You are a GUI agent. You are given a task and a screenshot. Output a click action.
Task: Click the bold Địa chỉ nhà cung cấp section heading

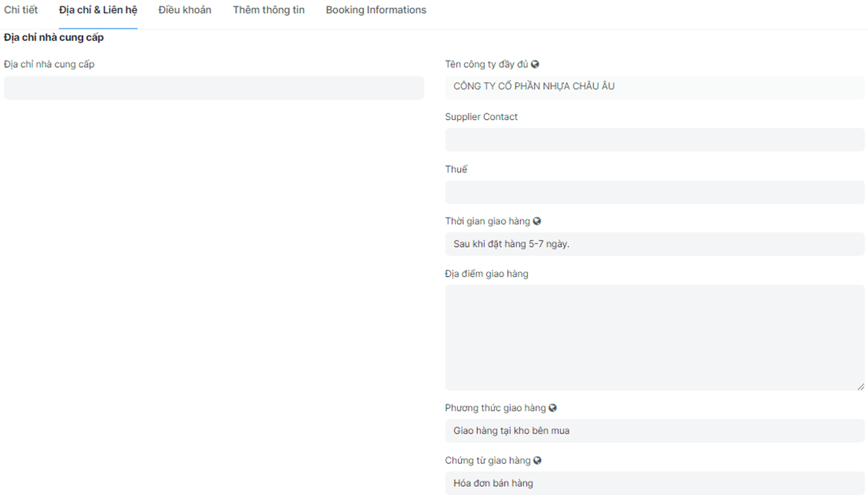tap(54, 37)
